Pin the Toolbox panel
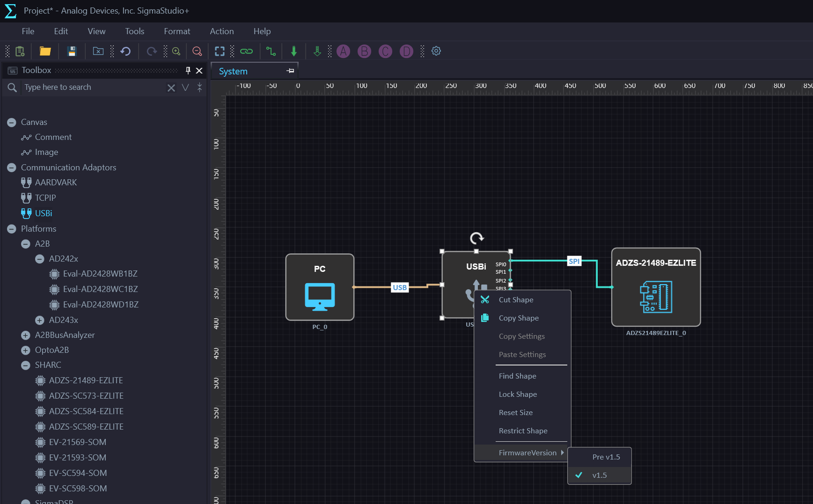 pos(188,70)
